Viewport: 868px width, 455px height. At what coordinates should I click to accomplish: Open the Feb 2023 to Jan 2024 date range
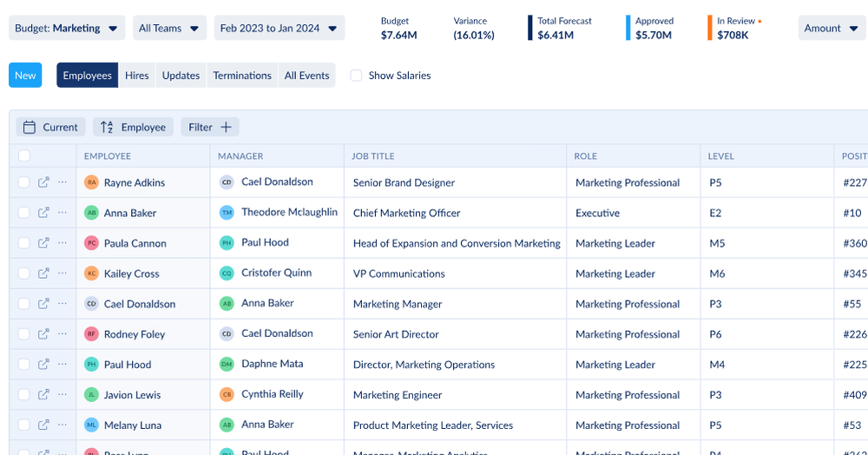(279, 28)
